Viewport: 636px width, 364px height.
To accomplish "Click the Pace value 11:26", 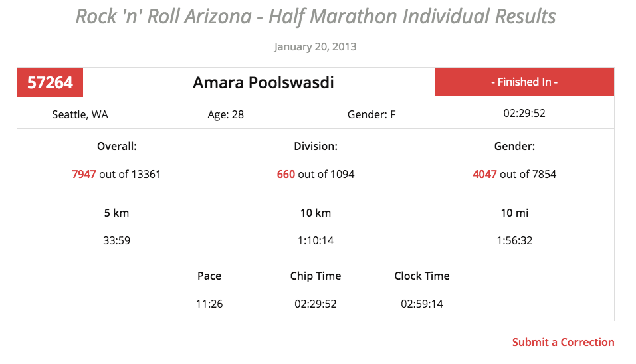I will point(209,304).
